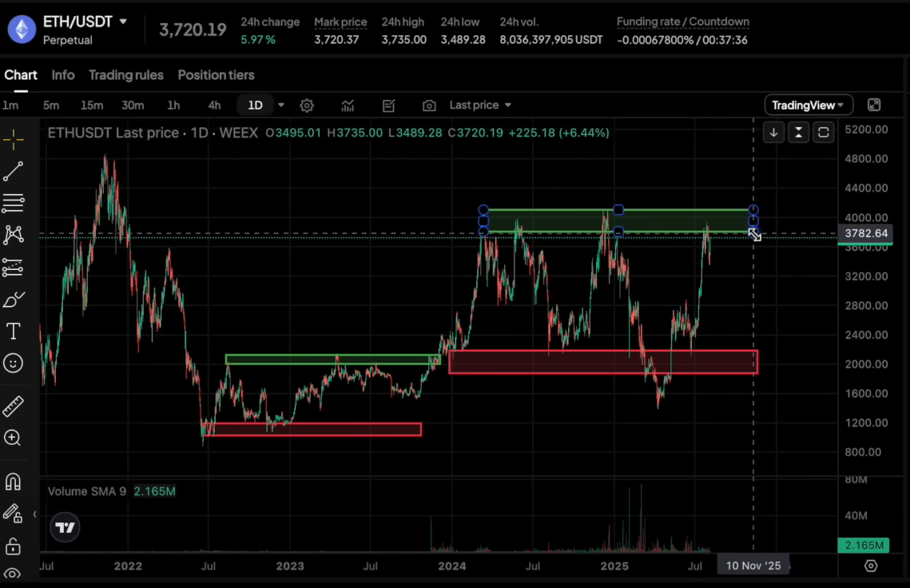Click the lower red 2022 support rectangle

tap(312, 429)
